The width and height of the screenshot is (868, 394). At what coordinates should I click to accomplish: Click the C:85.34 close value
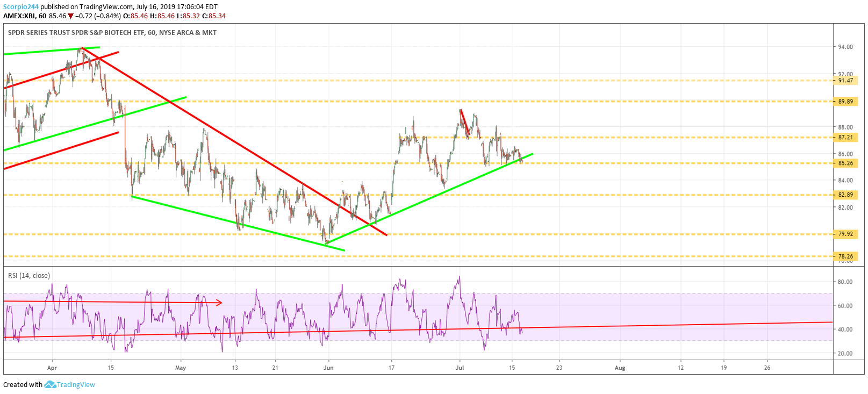click(x=214, y=16)
